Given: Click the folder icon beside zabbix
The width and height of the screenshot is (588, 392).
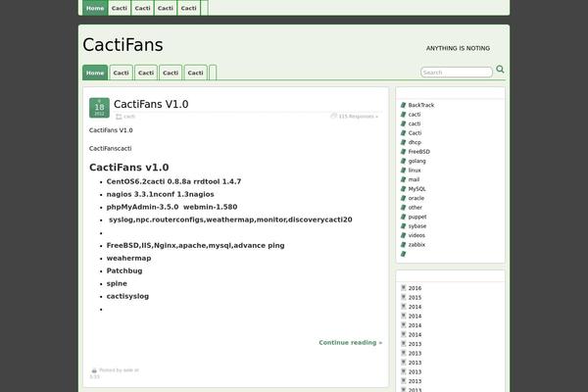Looking at the screenshot, I should tap(404, 245).
